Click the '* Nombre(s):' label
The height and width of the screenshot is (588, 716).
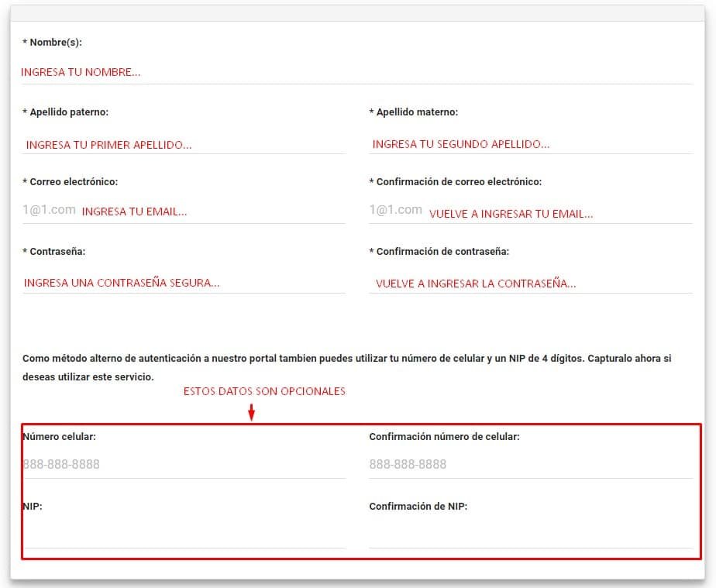tap(52, 43)
